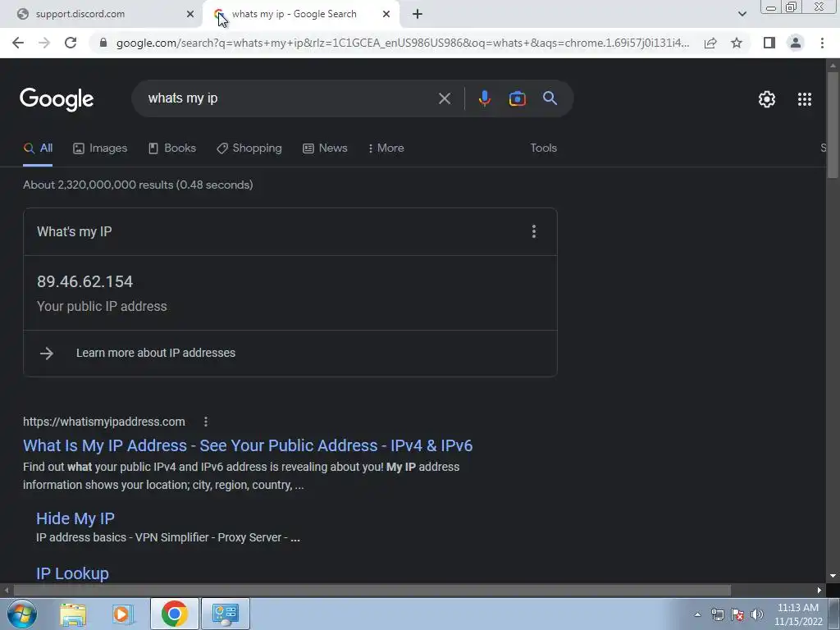Click the padlock site info icon
840x630 pixels.
tap(103, 43)
